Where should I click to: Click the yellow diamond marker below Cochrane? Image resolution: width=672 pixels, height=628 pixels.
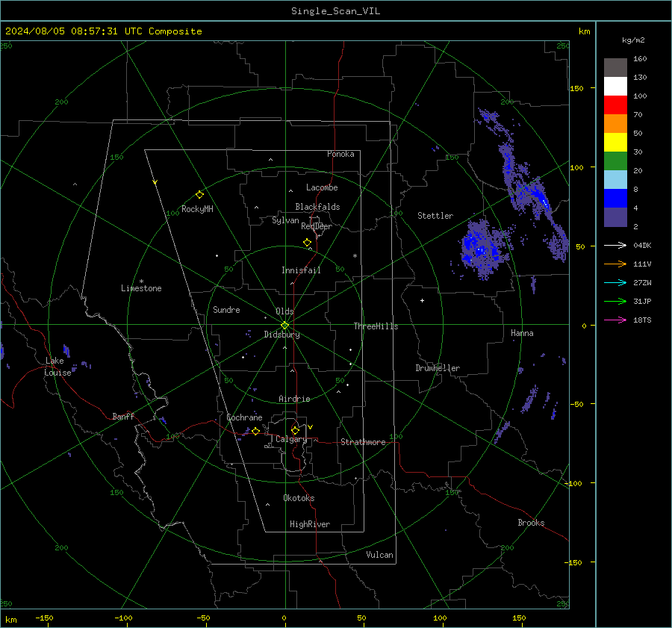point(255,431)
